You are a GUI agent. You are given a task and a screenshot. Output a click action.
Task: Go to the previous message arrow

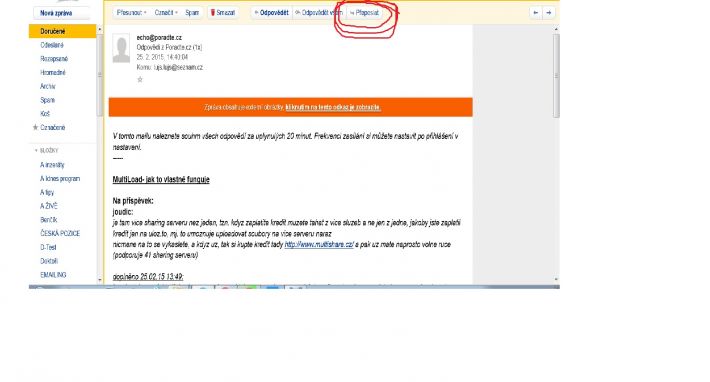[536, 13]
